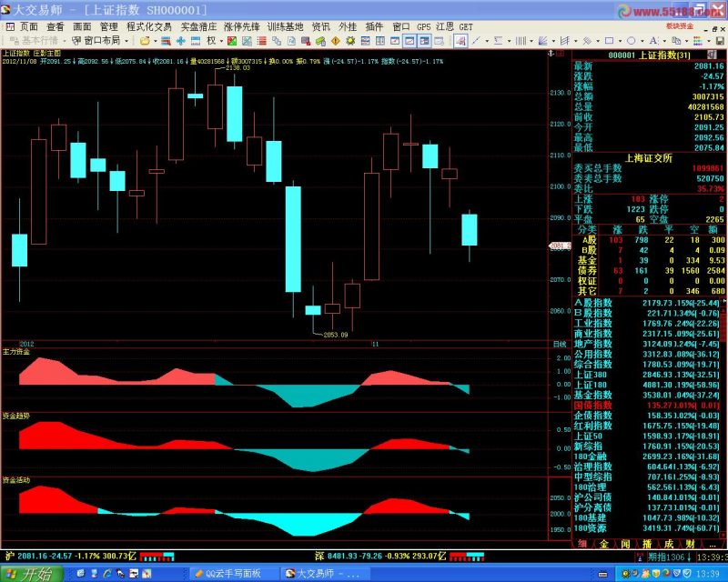The width and height of the screenshot is (728, 582).
Task: Click the 期指1306 status entry
Action: tap(669, 557)
